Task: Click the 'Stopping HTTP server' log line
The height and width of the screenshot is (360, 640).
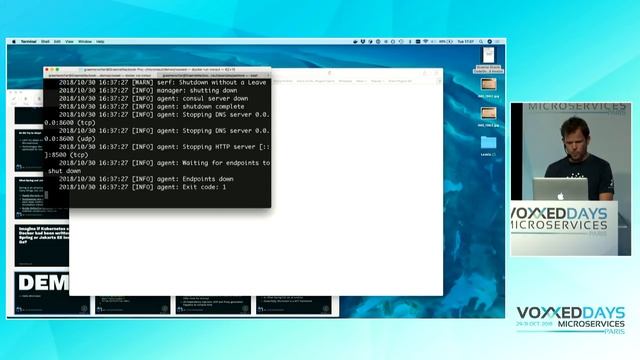Action: click(164, 147)
